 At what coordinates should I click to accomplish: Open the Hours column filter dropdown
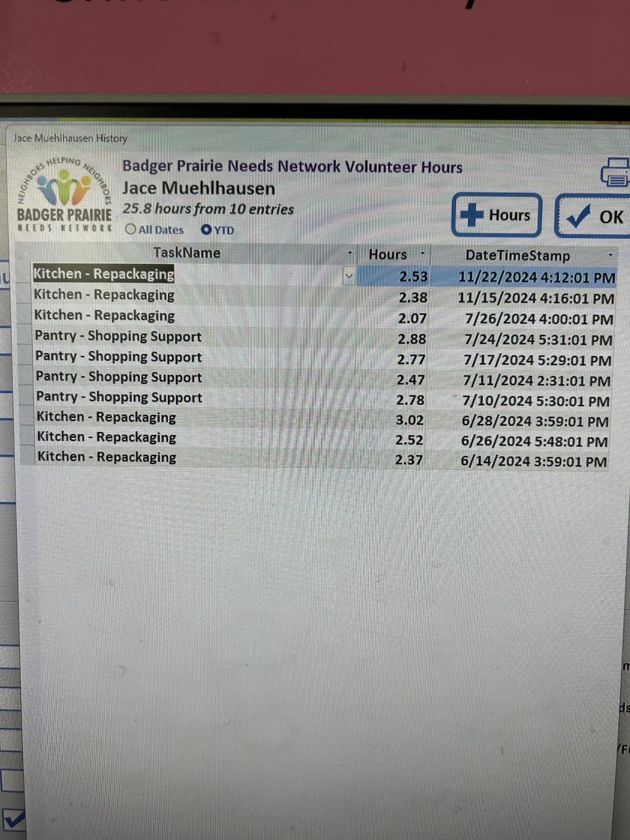click(x=423, y=253)
